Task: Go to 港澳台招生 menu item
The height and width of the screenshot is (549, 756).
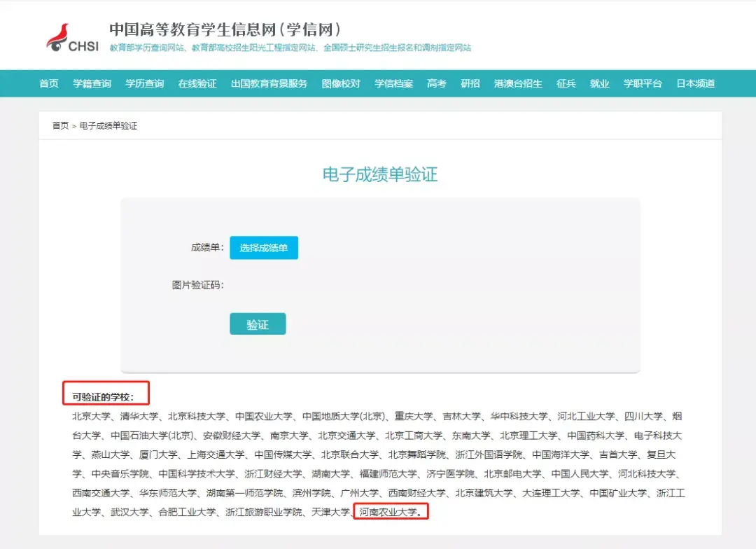Action: coord(518,83)
